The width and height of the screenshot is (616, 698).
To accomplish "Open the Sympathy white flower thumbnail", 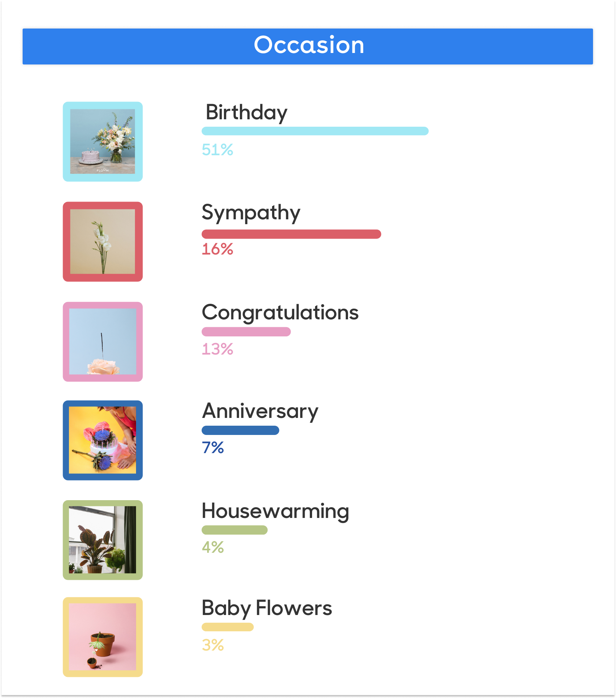I will [x=103, y=242].
